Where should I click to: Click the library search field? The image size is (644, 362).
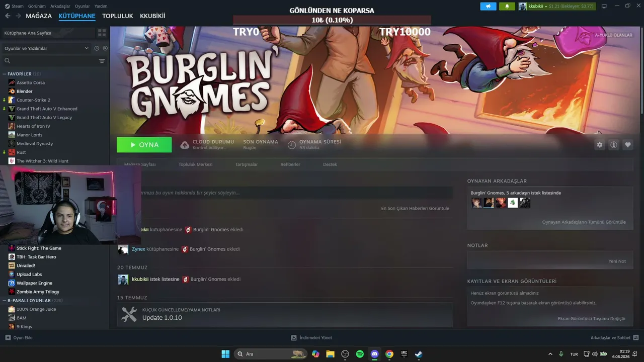coord(50,61)
